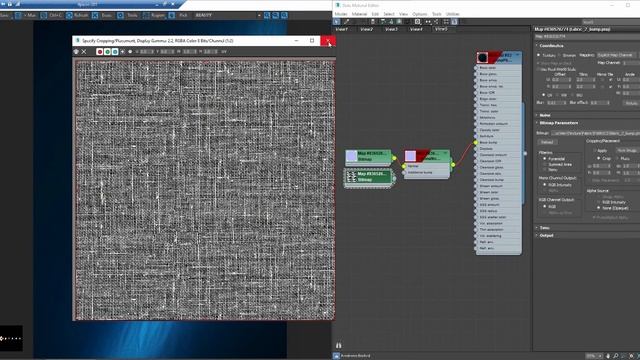The image size is (640, 360).
Task: Click the Delete Selected trash icon in Slate toolbar
Action: 372,22
